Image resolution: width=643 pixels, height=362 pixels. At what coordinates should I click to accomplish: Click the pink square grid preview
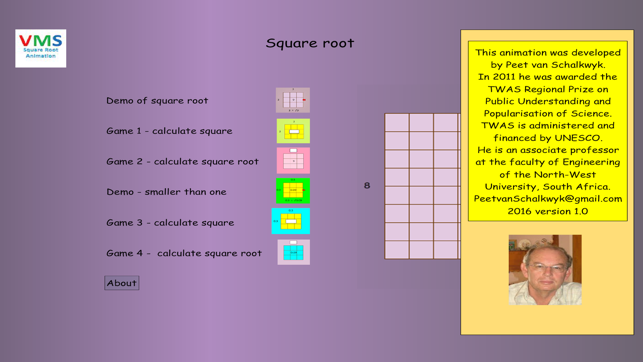click(x=422, y=187)
